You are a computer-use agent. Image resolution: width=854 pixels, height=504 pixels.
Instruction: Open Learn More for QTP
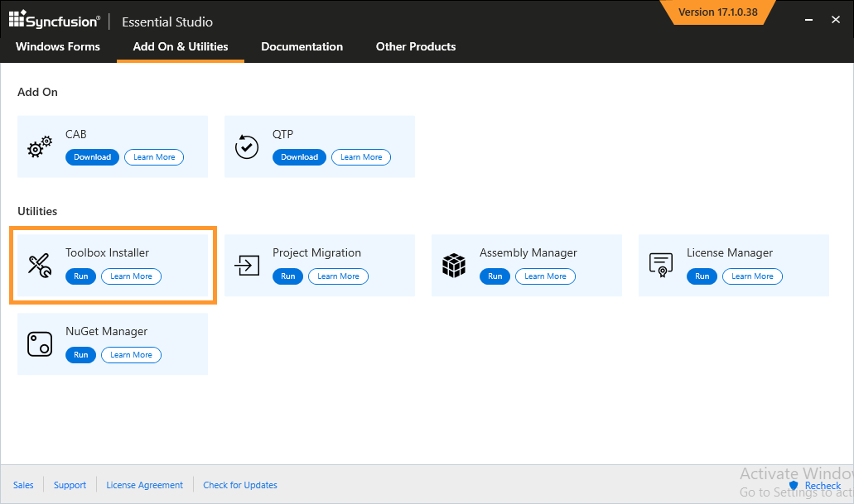(x=360, y=156)
